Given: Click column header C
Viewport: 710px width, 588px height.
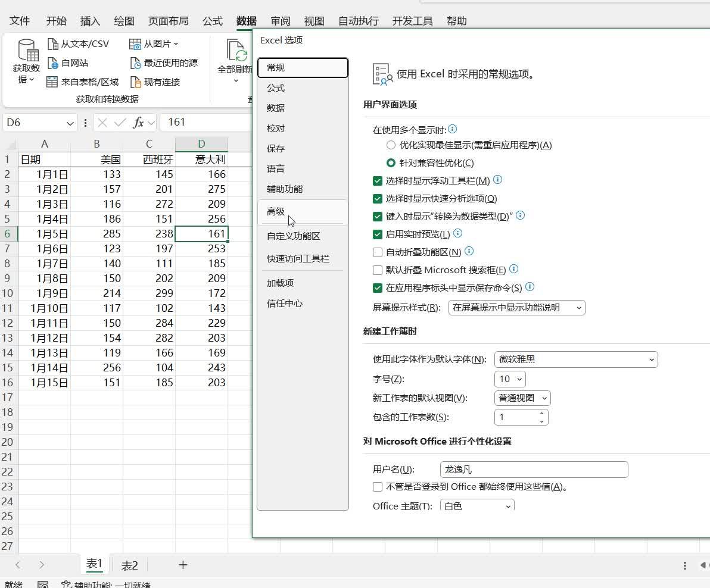Looking at the screenshot, I should 149,144.
